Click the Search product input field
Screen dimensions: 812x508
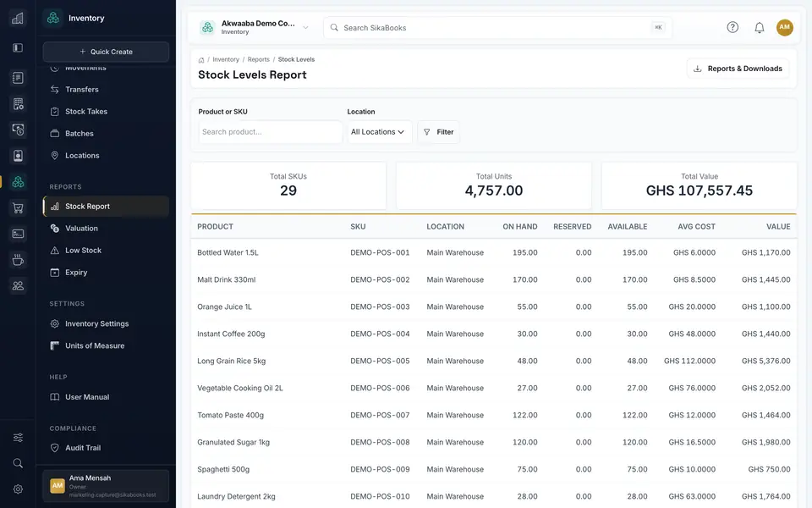click(x=270, y=132)
